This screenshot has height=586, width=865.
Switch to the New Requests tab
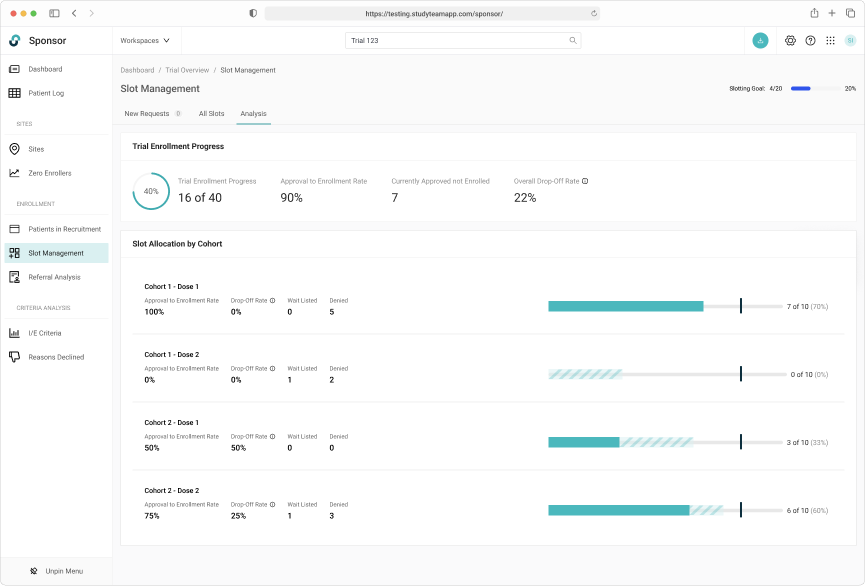tap(153, 114)
